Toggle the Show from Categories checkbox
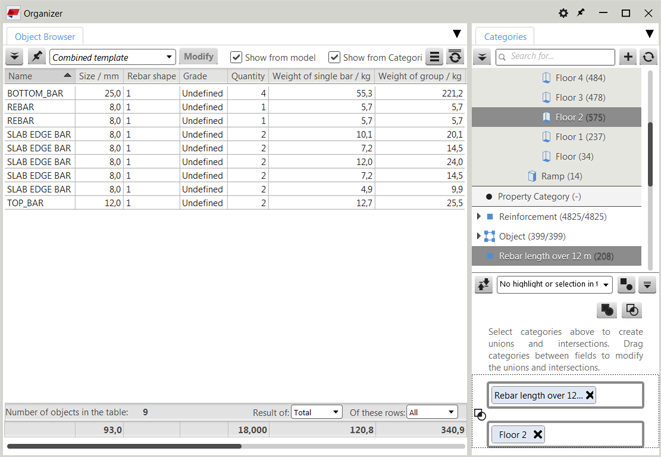 click(x=334, y=57)
